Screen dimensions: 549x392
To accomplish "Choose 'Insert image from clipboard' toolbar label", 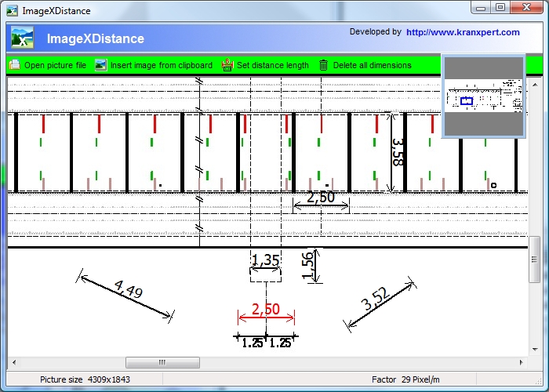I will [x=161, y=65].
